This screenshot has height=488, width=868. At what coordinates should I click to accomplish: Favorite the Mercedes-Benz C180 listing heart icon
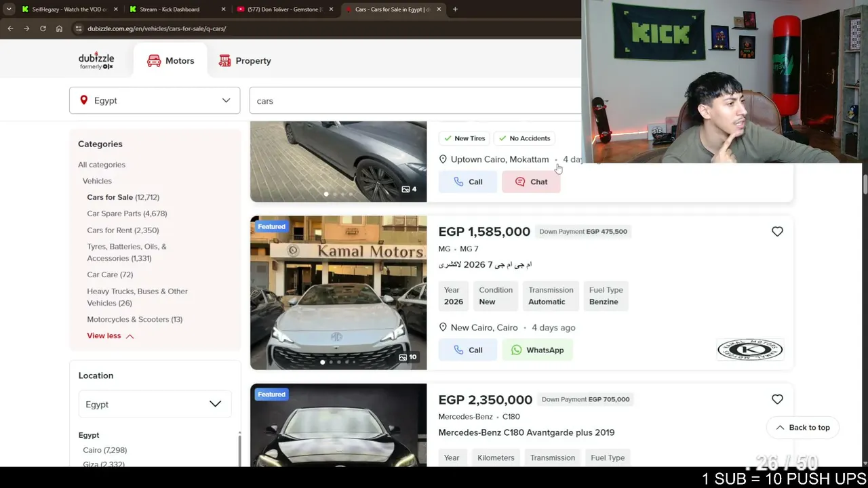[x=777, y=400]
